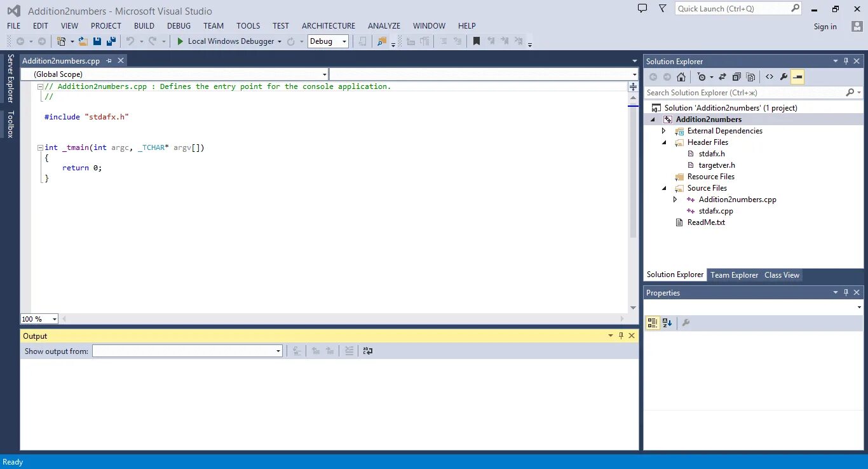Click the Property Pages wrench in Properties
Screen dimensions: 868x469
click(686, 323)
